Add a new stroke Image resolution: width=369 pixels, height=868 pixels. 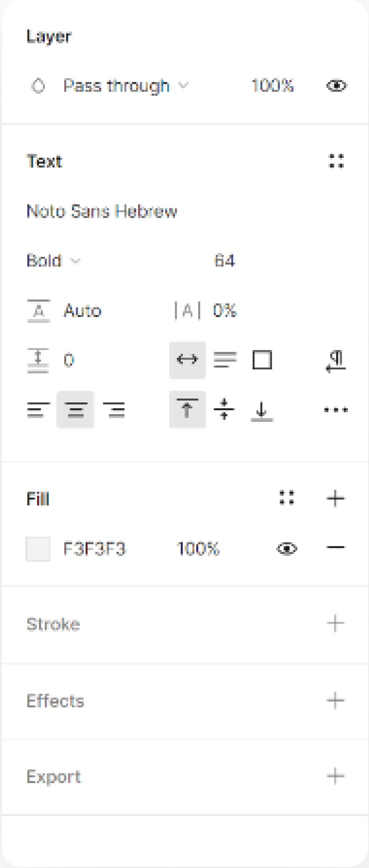pos(335,624)
